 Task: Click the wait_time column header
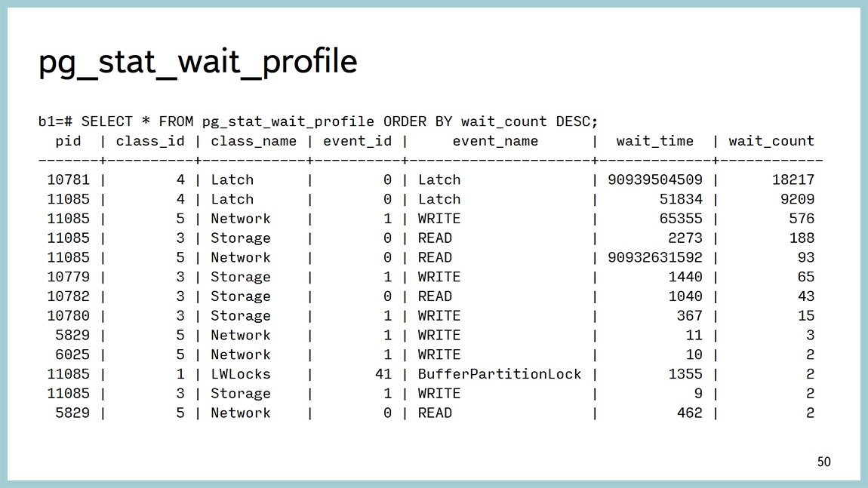click(x=655, y=141)
